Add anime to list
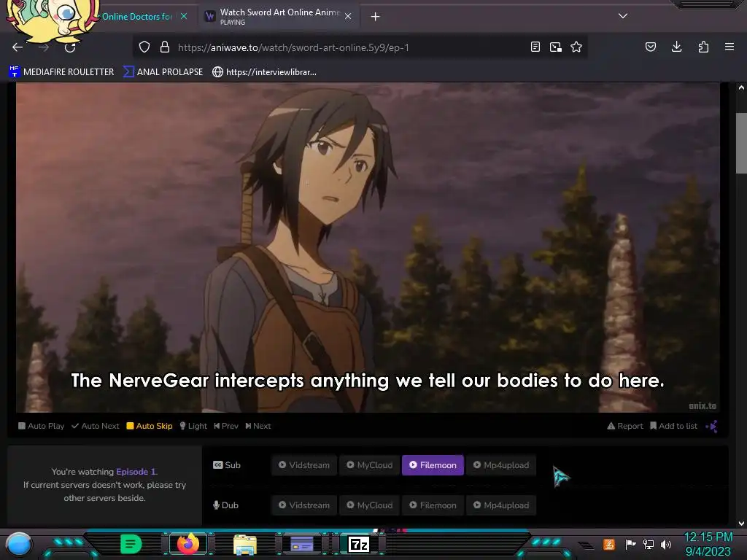Screen dimensions: 747x560 point(673,426)
